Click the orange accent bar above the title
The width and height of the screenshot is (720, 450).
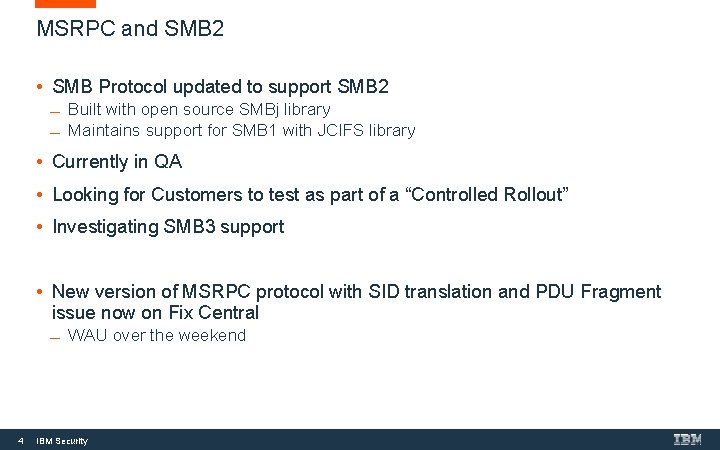pos(65,4)
